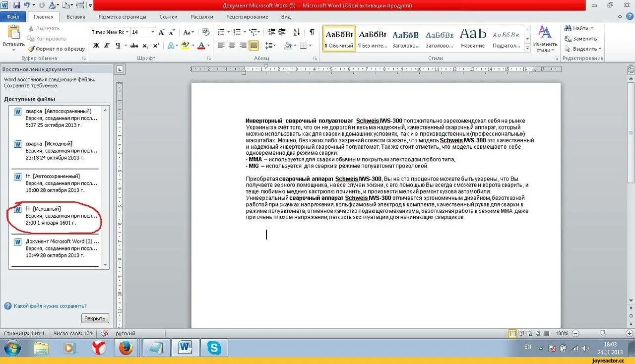
Task: Open Yandex browser from the Windows taskbar
Action: pyautogui.click(x=99, y=348)
